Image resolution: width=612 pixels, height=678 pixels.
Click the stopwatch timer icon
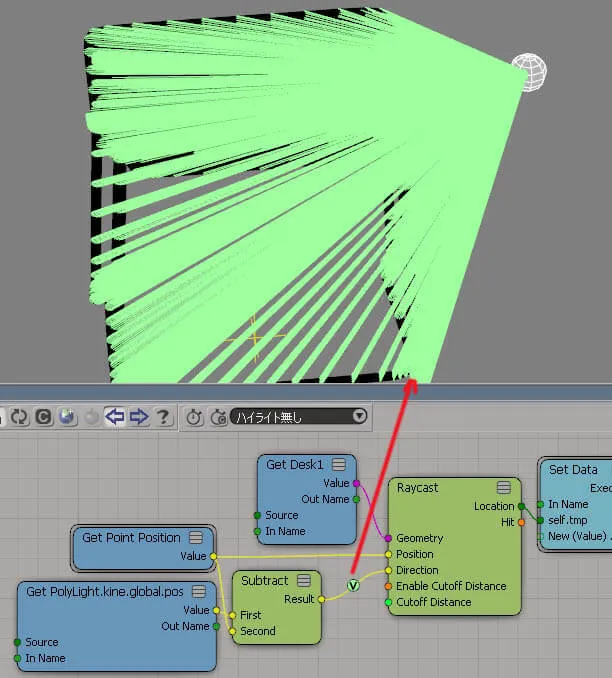pos(194,417)
